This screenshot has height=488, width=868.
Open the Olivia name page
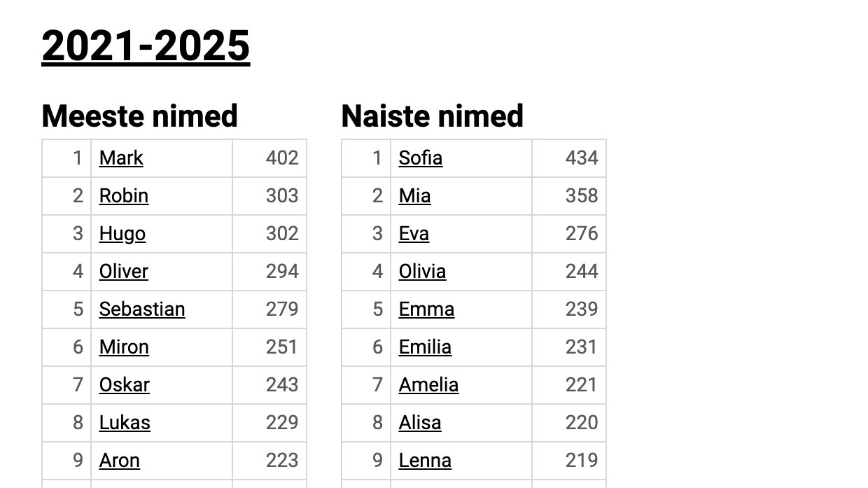(x=422, y=272)
